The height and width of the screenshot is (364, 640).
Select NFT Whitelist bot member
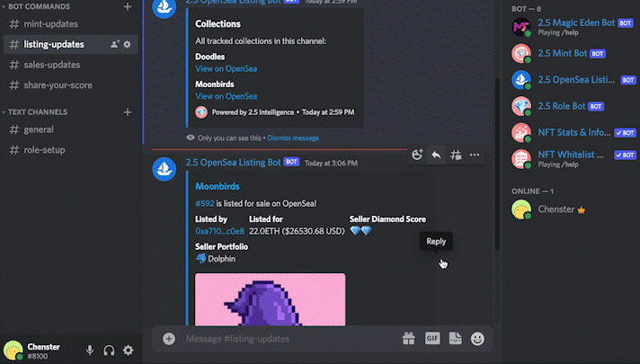(x=572, y=159)
